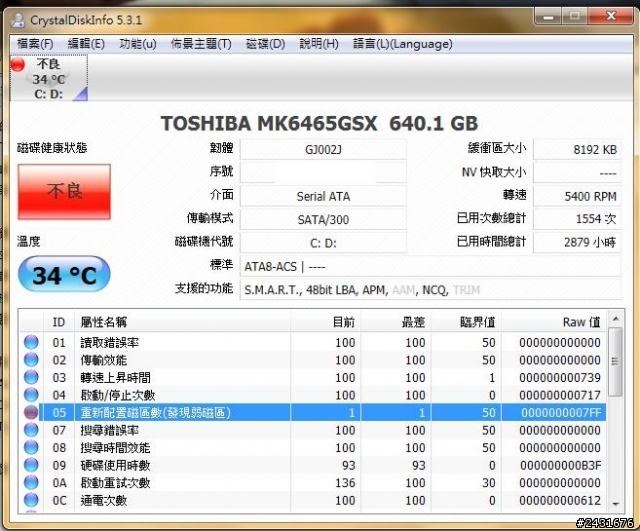The image size is (640, 531).
Task: Click the red 不良 health status button
Action: (x=64, y=192)
